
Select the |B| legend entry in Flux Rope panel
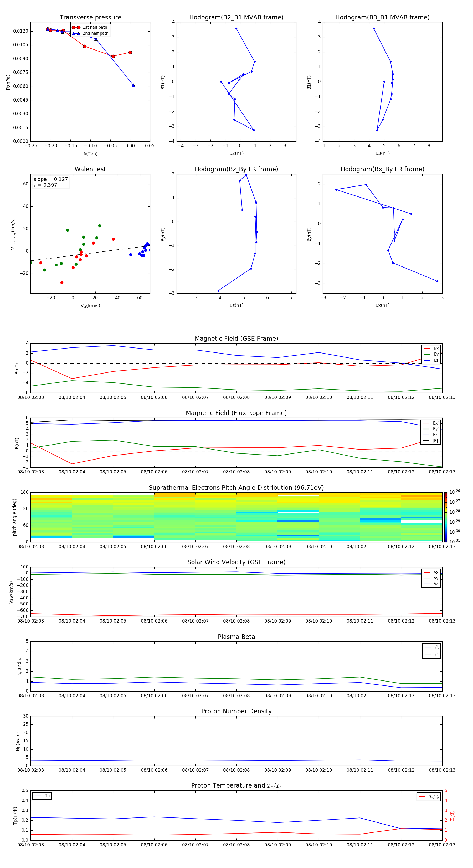431,441
